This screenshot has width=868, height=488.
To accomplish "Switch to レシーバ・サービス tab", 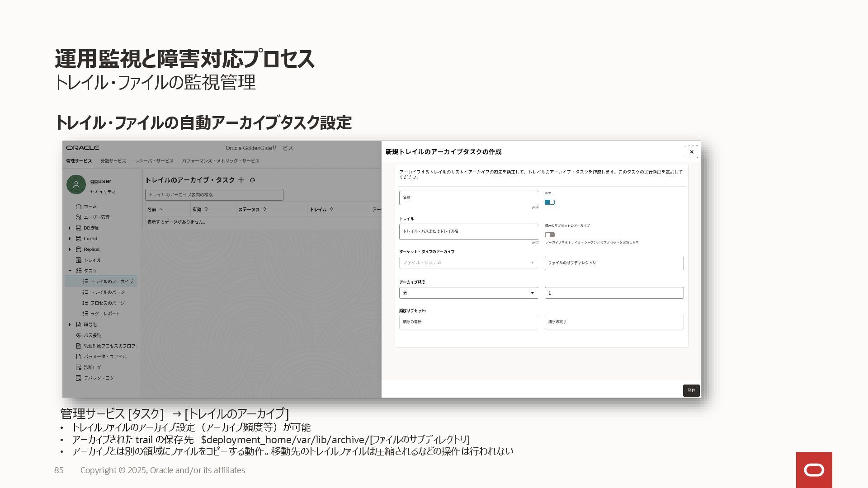I will pyautogui.click(x=154, y=161).
